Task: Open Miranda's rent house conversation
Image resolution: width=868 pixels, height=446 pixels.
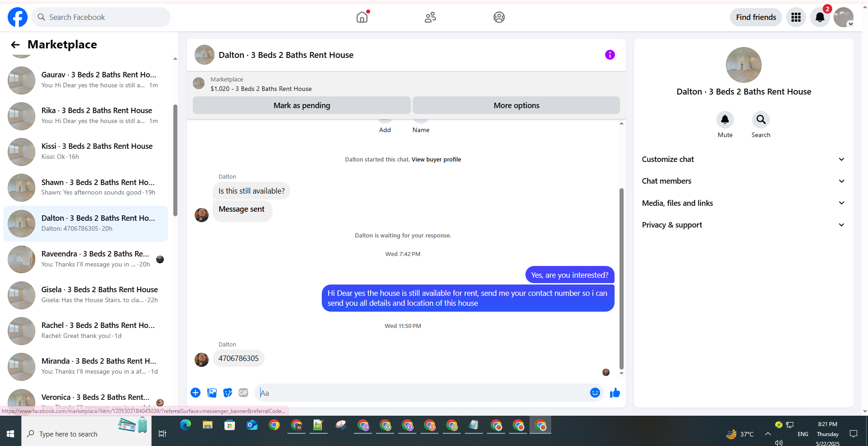Action: [x=86, y=366]
